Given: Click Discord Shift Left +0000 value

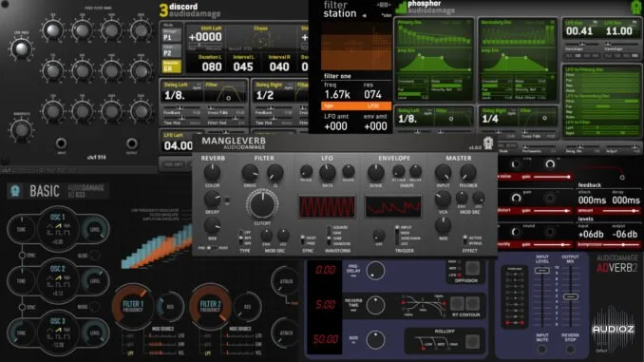Looking at the screenshot, I should click(x=205, y=37).
